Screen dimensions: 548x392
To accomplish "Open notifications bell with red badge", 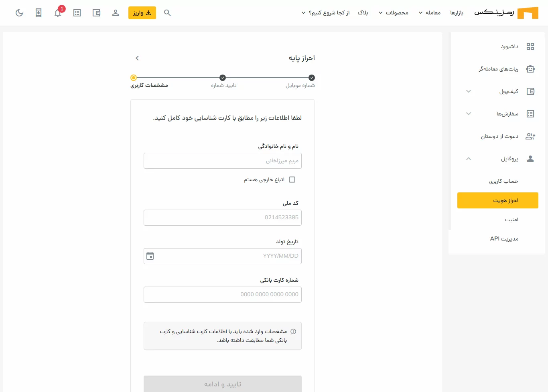I will coord(58,12).
